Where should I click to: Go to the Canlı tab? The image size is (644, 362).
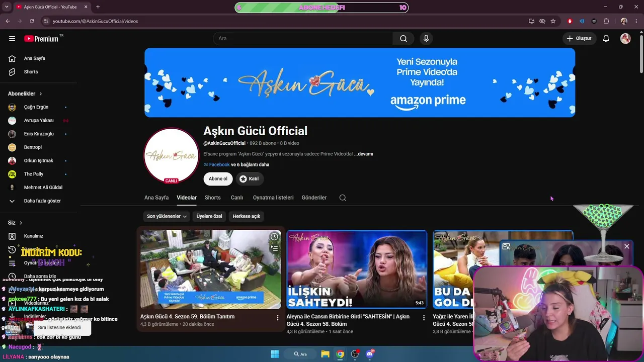[237, 198]
